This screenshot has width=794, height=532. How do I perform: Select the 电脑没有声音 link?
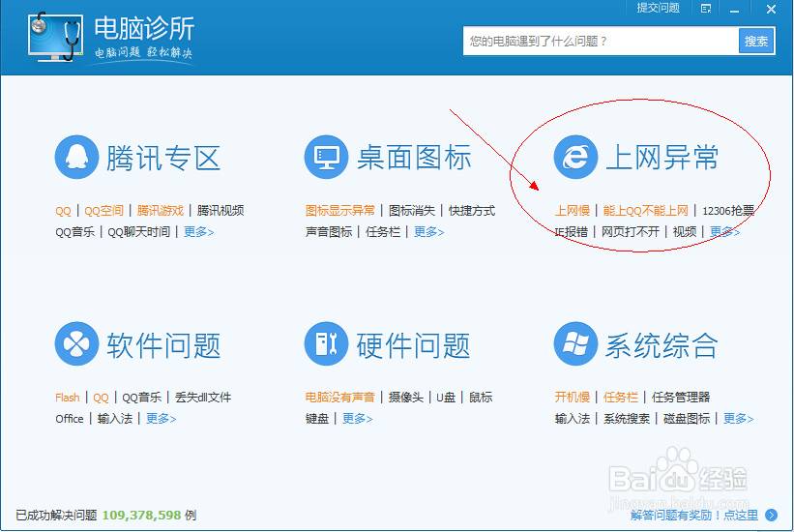[x=340, y=398]
